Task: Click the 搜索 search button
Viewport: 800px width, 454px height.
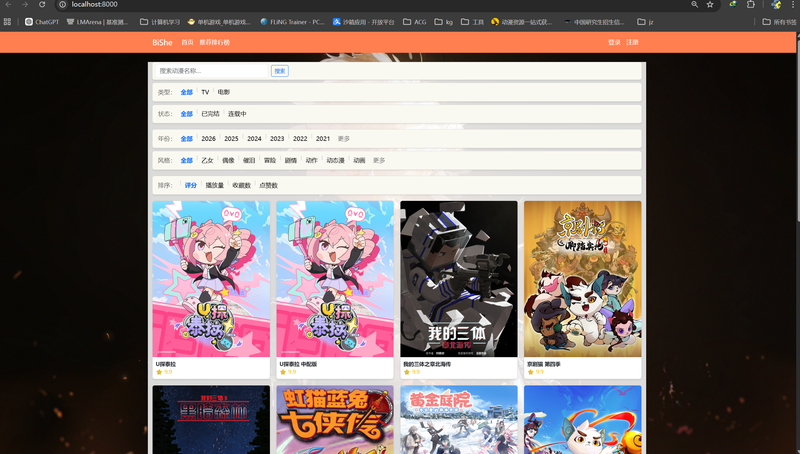Action: tap(280, 71)
